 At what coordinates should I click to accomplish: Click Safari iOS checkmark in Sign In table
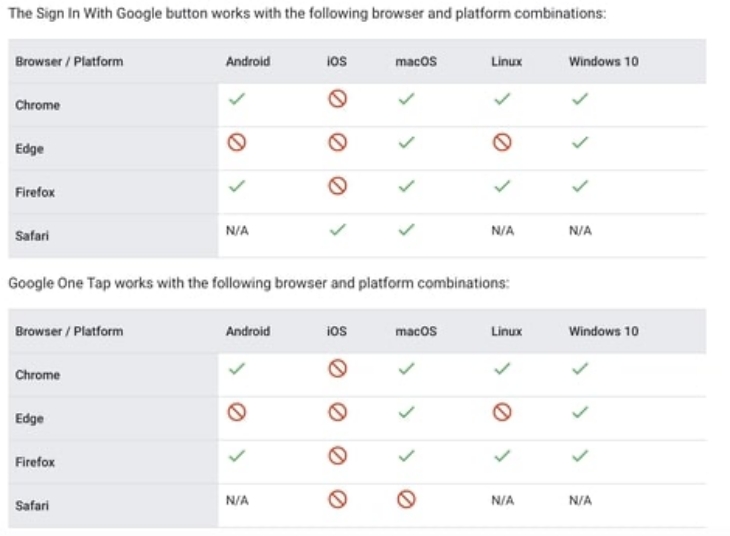(x=337, y=229)
